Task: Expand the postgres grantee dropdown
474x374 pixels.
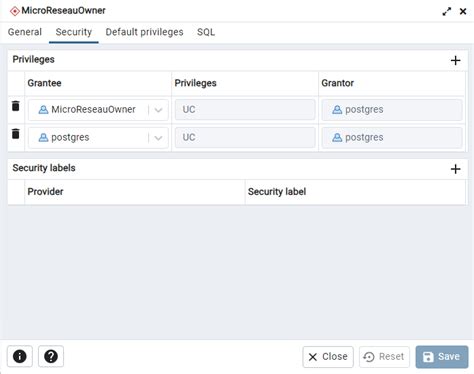Action: [159, 137]
